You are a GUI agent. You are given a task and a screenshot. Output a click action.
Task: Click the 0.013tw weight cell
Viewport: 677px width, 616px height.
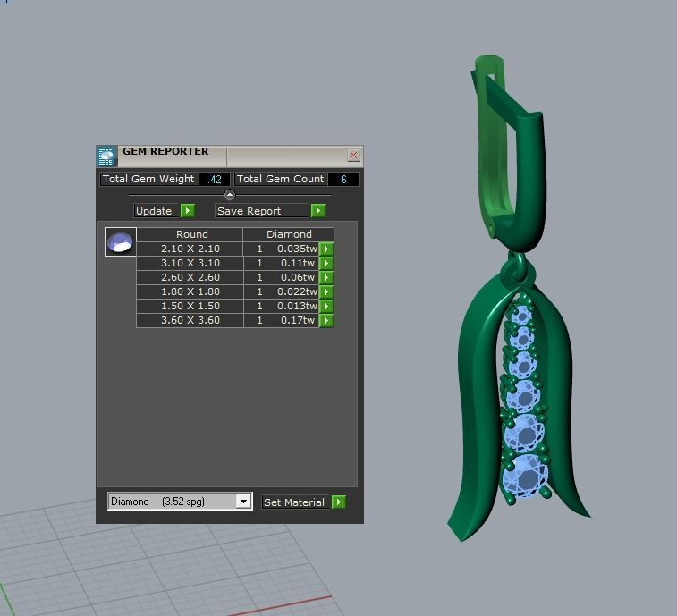pos(297,306)
